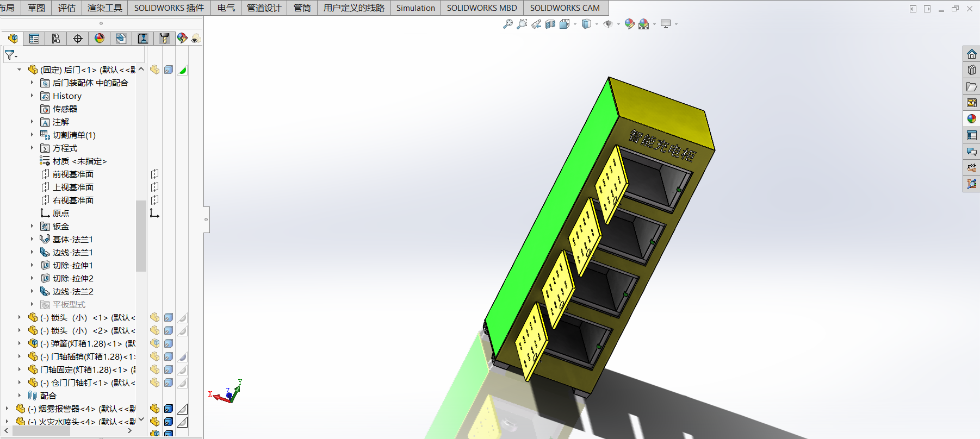The height and width of the screenshot is (439, 980).
Task: Expand the 基体-法兰1 feature
Action: tap(32, 239)
